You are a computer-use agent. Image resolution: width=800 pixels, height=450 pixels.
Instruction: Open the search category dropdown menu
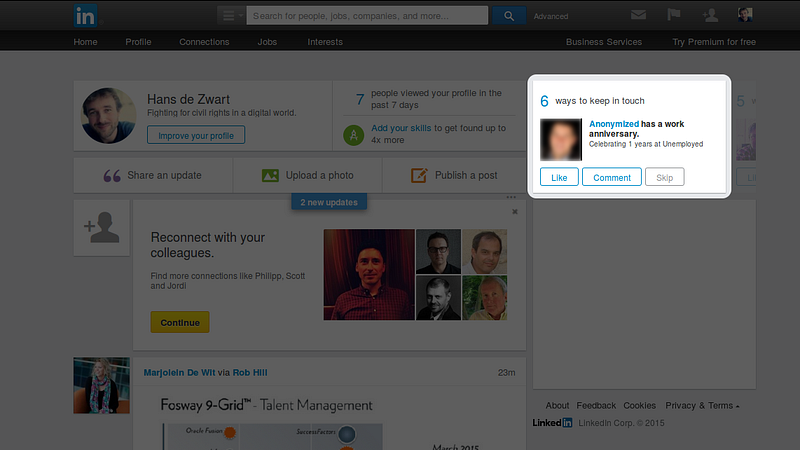(232, 16)
